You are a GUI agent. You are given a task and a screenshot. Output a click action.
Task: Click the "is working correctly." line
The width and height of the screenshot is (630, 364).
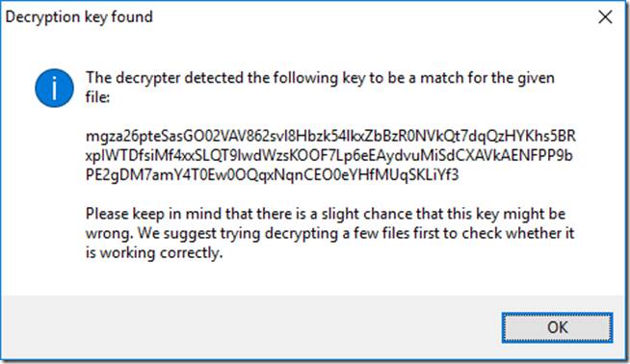[154, 252]
